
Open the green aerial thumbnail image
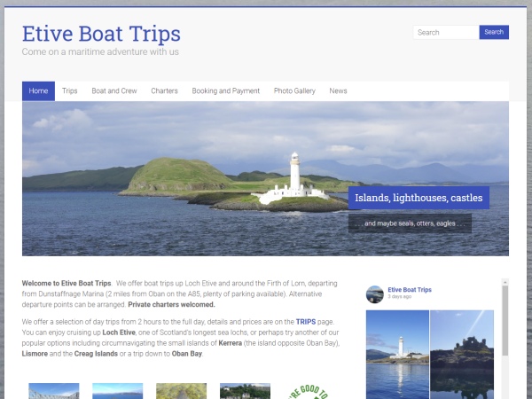(x=181, y=391)
